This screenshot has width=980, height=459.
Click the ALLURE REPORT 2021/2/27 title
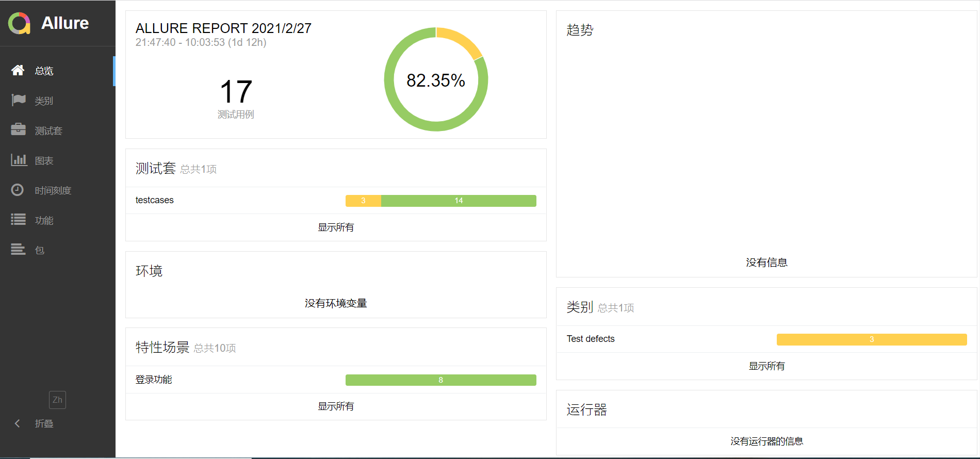pyautogui.click(x=223, y=28)
